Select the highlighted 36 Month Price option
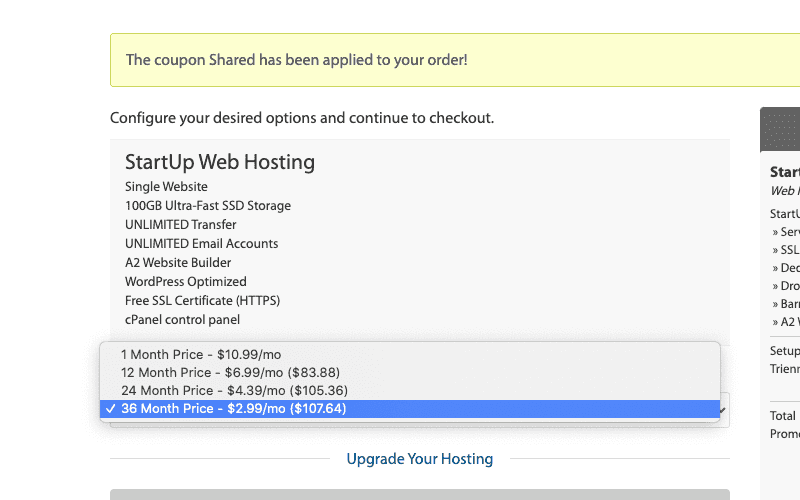 pyautogui.click(x=410, y=409)
